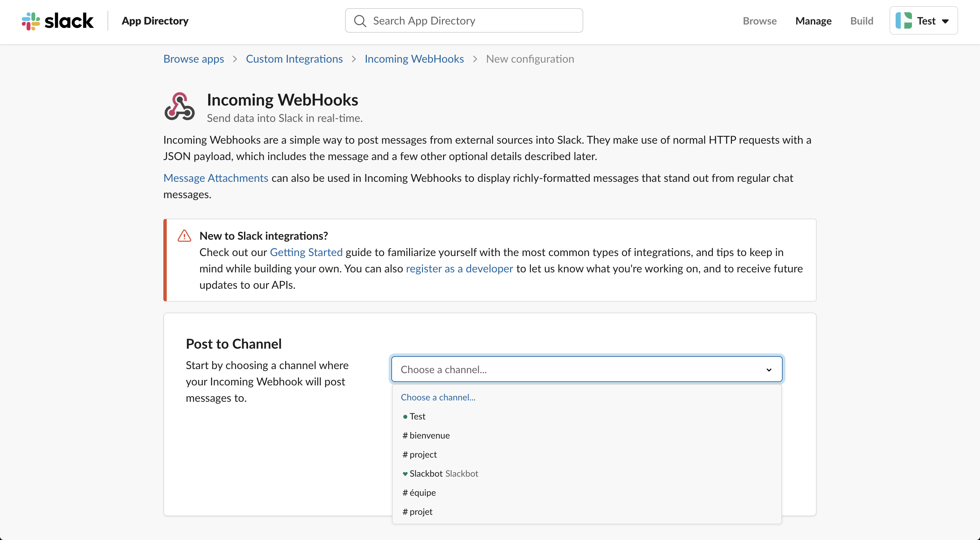Click the Incoming WebHooks app icon
This screenshot has width=980, height=540.
[x=180, y=107]
